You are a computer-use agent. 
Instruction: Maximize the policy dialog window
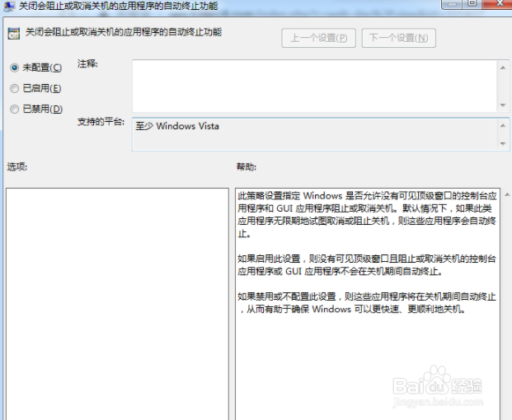(x=472, y=3)
